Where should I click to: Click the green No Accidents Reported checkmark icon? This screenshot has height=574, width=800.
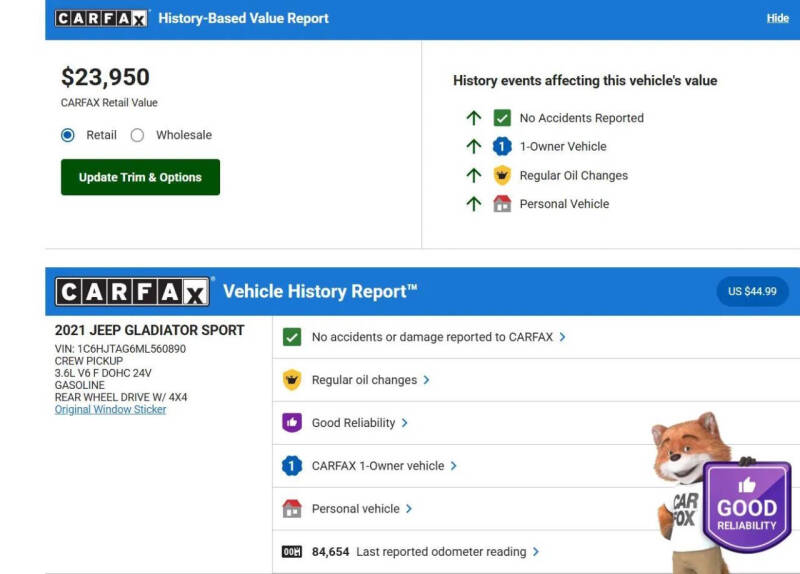click(x=502, y=118)
